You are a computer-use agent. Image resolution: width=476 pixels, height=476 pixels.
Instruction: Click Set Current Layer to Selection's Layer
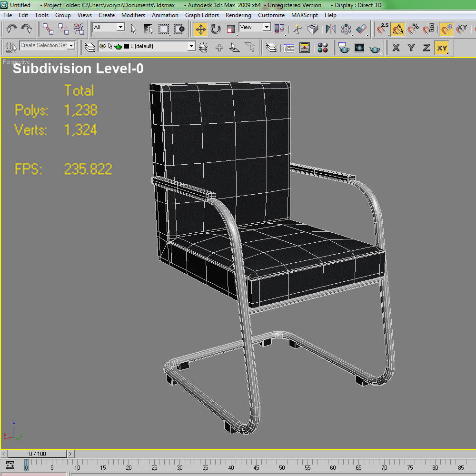(250, 47)
